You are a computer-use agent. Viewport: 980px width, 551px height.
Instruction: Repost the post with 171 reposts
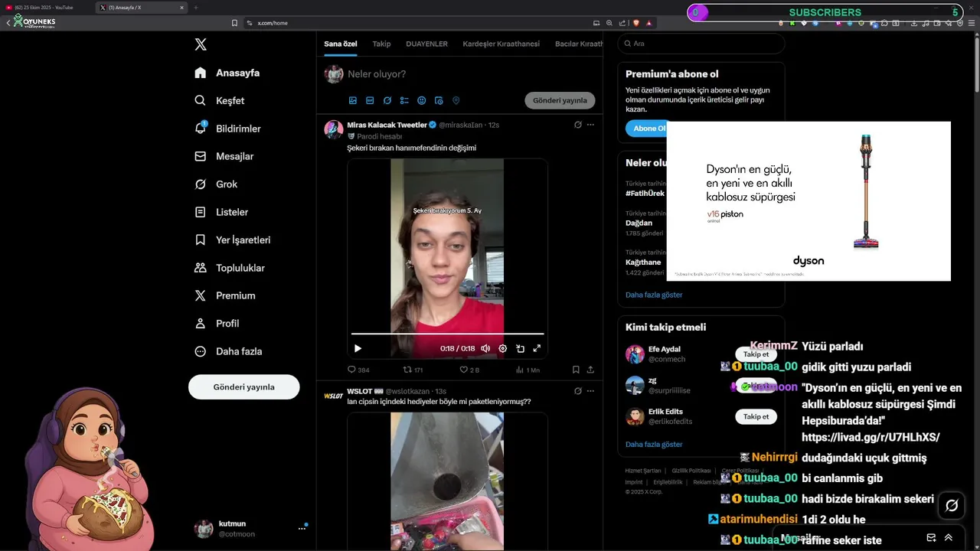(x=413, y=370)
